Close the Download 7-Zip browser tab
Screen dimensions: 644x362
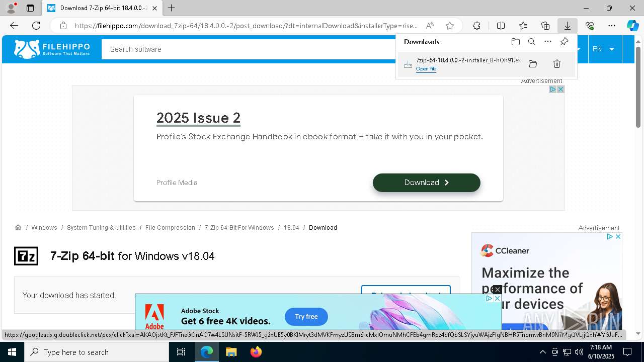pyautogui.click(x=154, y=8)
